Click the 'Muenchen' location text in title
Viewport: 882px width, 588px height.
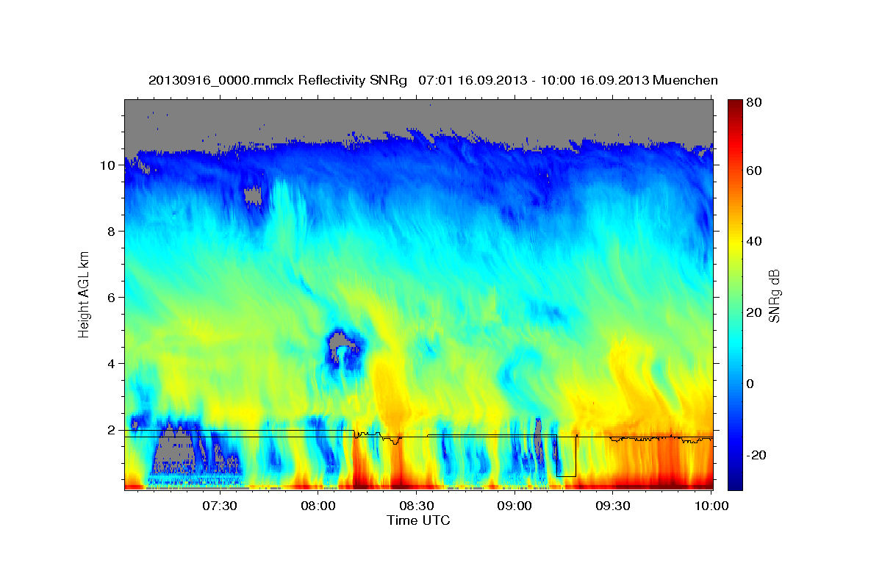(684, 80)
